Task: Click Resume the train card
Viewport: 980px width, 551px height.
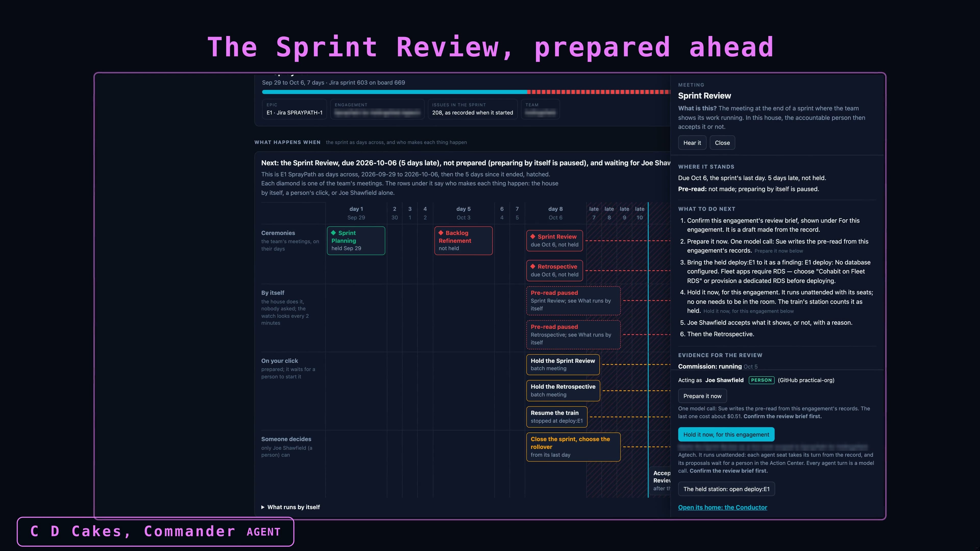Action: [x=557, y=417]
